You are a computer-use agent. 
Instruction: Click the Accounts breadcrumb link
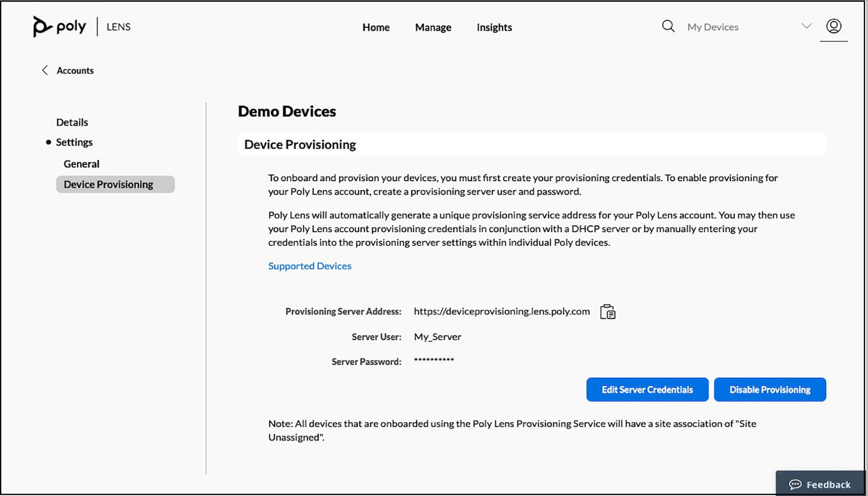click(75, 70)
